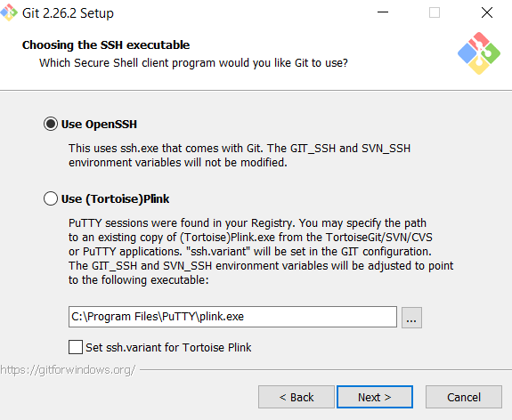Click the disabled maximize window button
Image resolution: width=512 pixels, height=420 pixels.
pyautogui.click(x=435, y=12)
